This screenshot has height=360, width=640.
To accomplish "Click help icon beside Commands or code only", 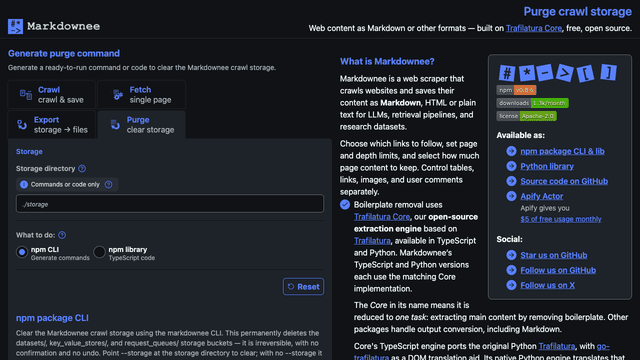I will 109,184.
